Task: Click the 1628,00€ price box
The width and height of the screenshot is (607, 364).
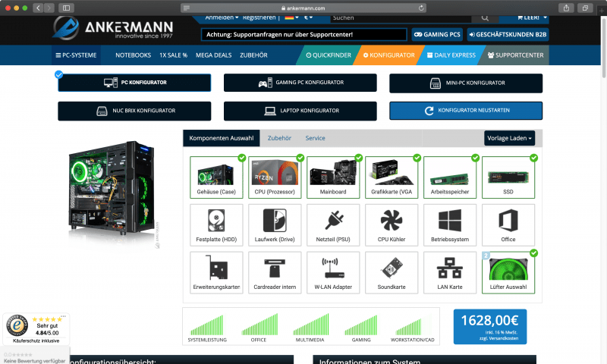Action: (489, 327)
